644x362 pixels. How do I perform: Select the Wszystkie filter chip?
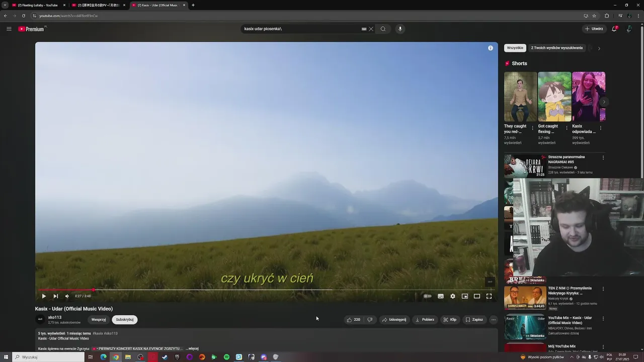[515, 48]
